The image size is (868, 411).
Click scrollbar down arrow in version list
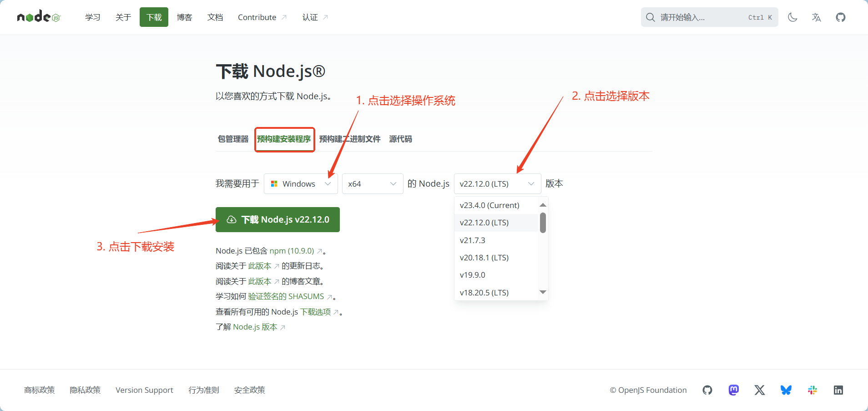click(x=543, y=292)
